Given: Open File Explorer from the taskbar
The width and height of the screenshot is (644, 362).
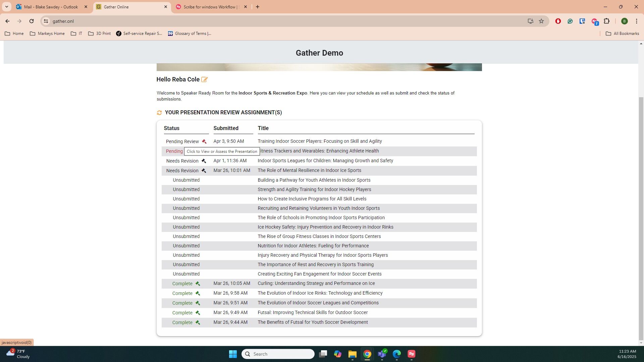Looking at the screenshot, I should (x=352, y=354).
